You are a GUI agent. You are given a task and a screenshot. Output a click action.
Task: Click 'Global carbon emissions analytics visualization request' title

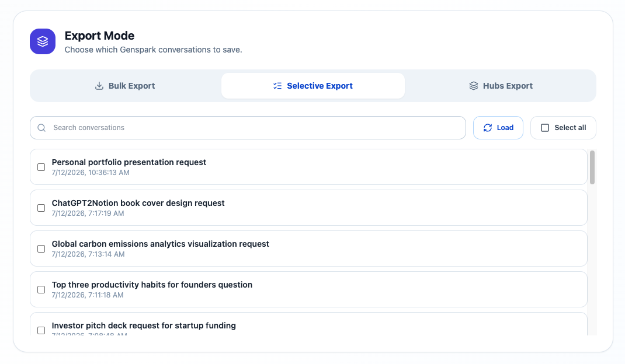[160, 244]
